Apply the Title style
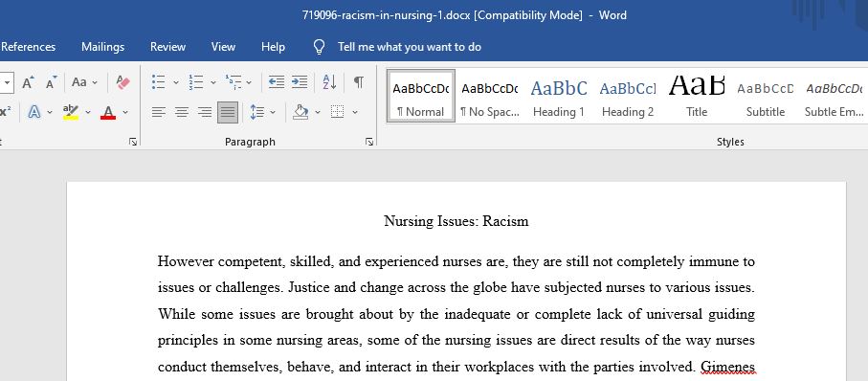 click(697, 96)
